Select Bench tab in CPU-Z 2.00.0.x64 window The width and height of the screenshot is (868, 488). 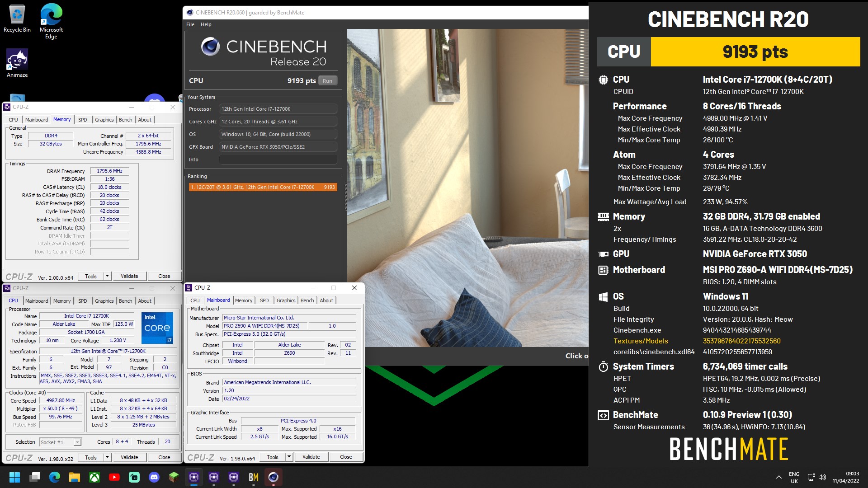pyautogui.click(x=125, y=120)
